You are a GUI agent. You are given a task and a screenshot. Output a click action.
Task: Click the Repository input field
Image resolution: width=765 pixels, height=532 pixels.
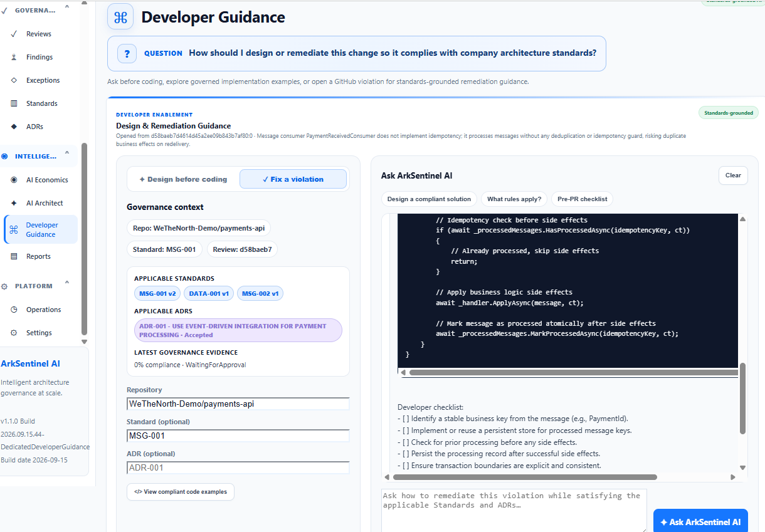click(x=238, y=404)
